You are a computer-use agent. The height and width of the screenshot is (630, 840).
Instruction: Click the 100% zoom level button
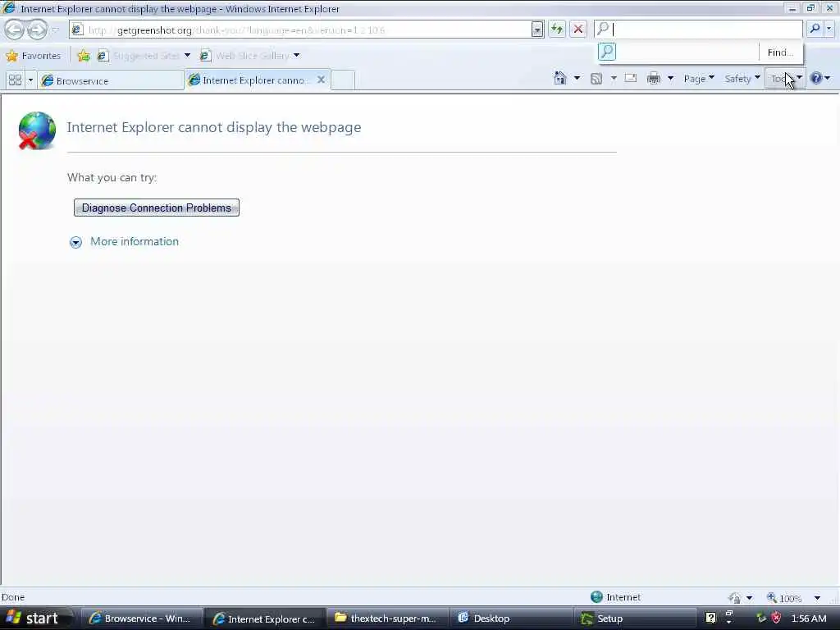tap(784, 598)
